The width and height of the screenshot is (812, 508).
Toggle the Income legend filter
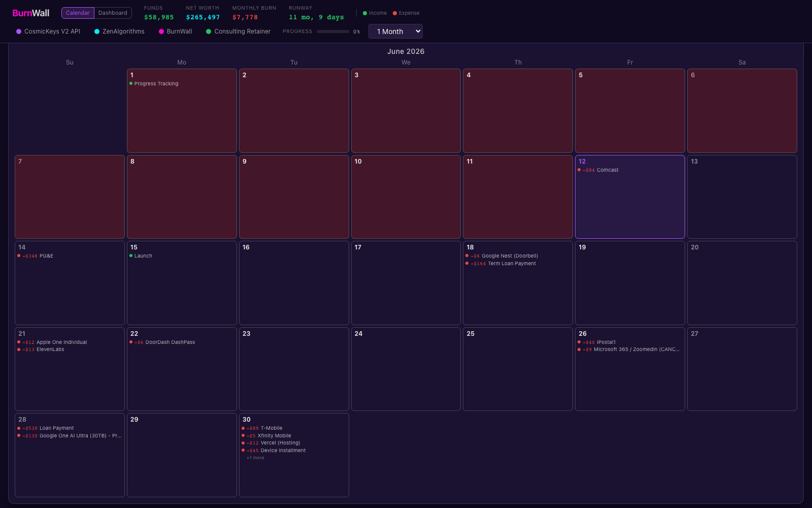[x=375, y=13]
